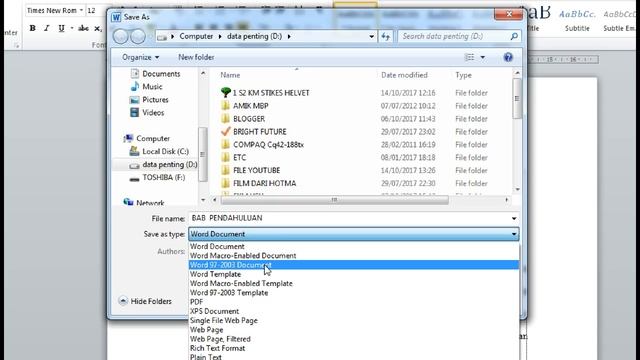Change the file view layout icon
This screenshot has width=640, height=360.
point(469,57)
